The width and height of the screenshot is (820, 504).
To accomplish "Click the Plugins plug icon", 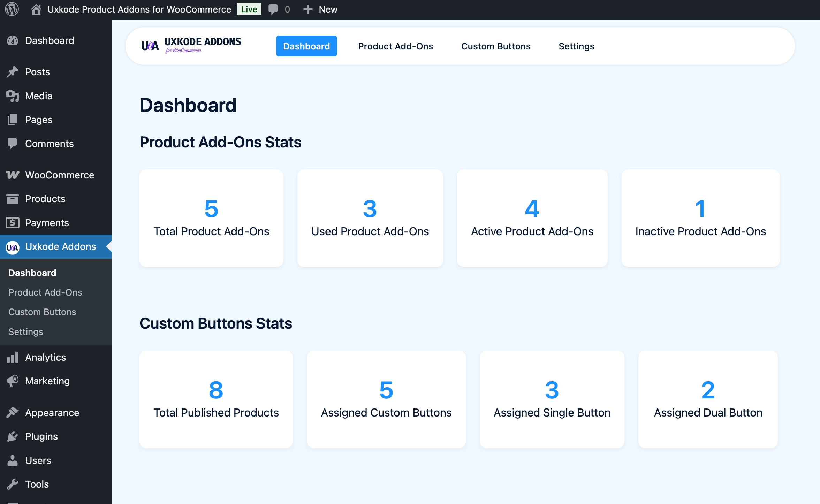I will 13,436.
